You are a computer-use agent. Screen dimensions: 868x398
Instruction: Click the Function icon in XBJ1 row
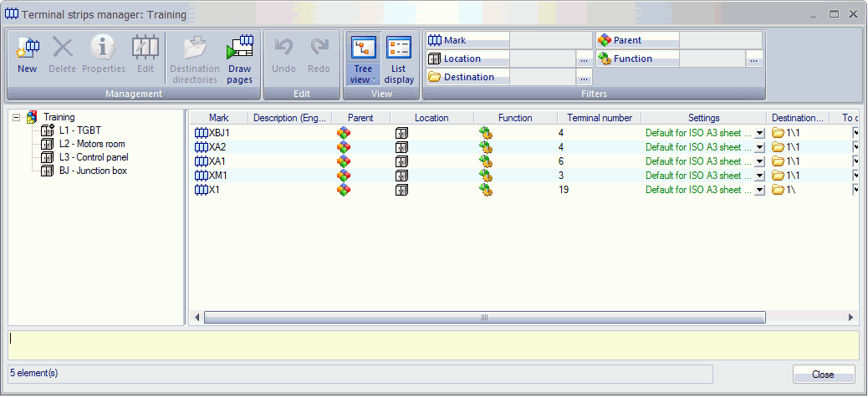[x=486, y=133]
